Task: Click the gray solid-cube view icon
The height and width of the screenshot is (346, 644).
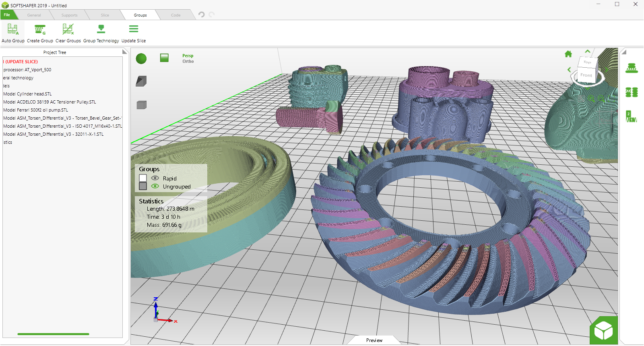Action: tap(141, 105)
